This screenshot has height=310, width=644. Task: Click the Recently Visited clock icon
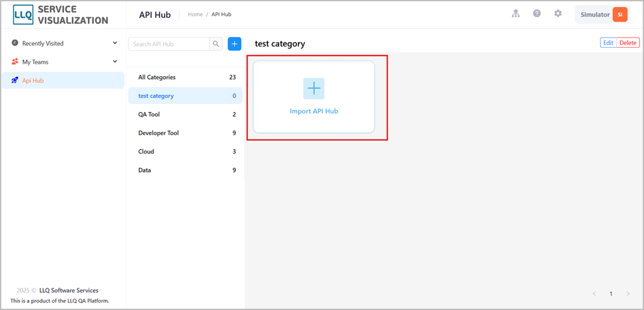coord(15,43)
